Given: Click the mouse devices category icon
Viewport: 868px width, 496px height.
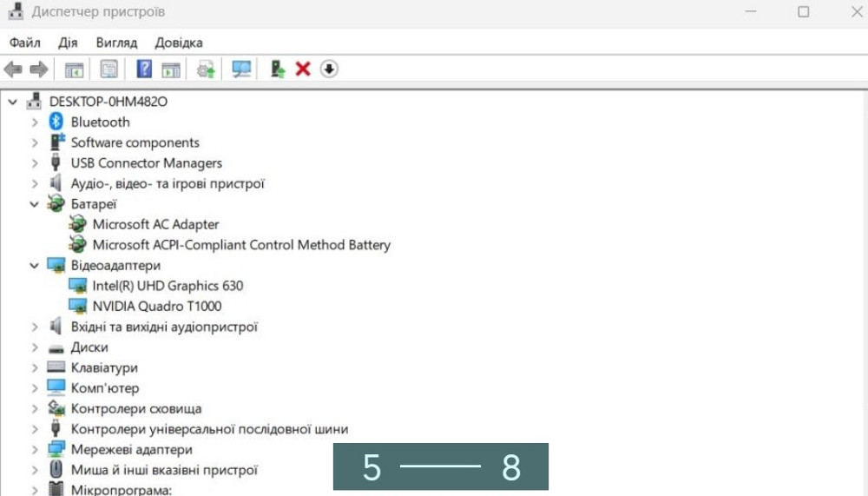Looking at the screenshot, I should pyautogui.click(x=56, y=469).
